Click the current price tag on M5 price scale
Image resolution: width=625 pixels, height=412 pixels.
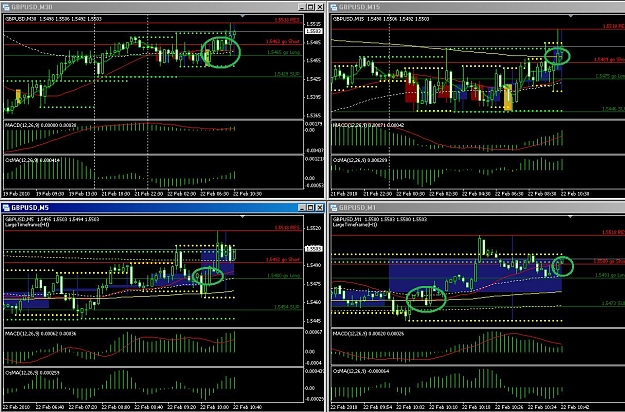click(x=314, y=249)
